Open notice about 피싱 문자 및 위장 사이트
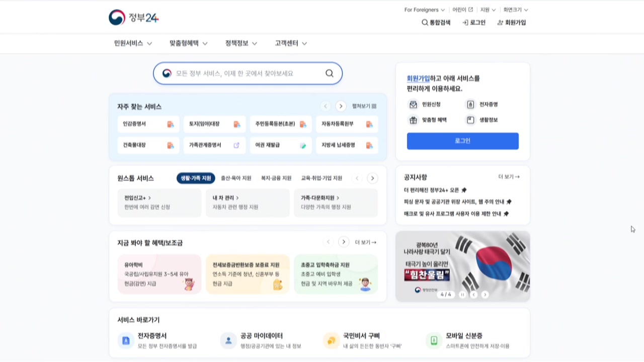644x362 pixels. click(458, 202)
